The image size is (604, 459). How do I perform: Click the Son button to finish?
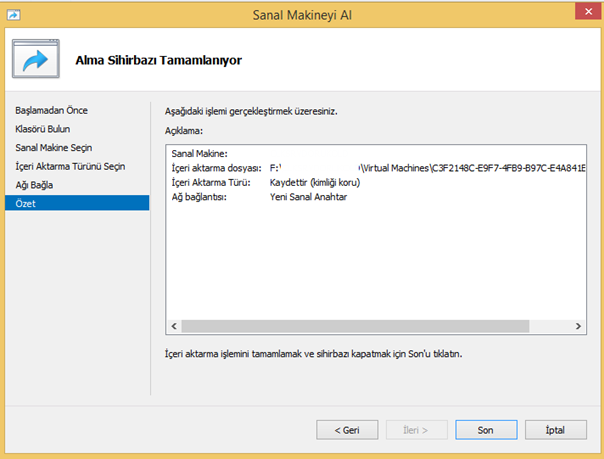coord(486,430)
